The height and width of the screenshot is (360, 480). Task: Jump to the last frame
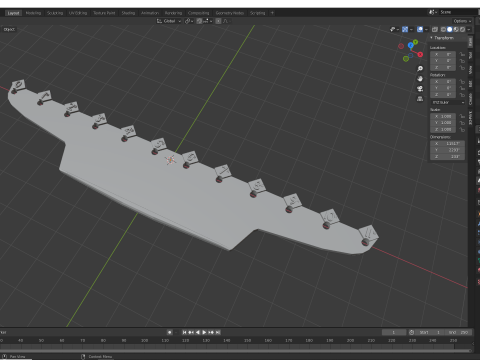(218, 332)
